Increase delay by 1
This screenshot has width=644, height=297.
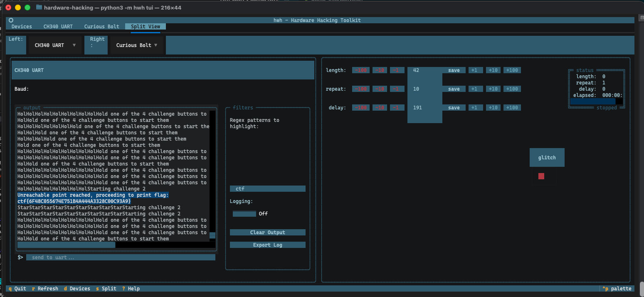pos(474,108)
